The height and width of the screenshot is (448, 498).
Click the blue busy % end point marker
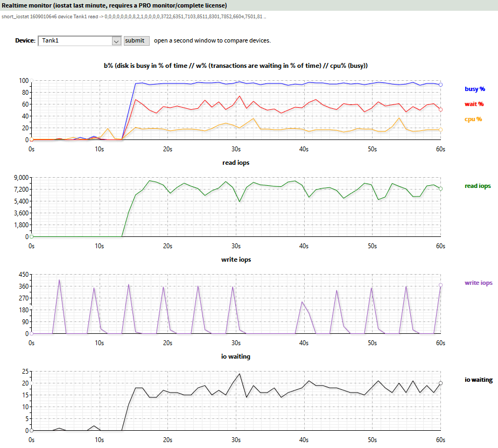point(440,85)
